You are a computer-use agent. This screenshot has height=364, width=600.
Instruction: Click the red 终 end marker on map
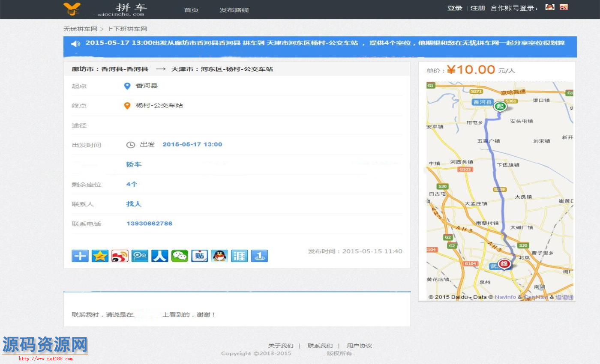[x=504, y=265]
